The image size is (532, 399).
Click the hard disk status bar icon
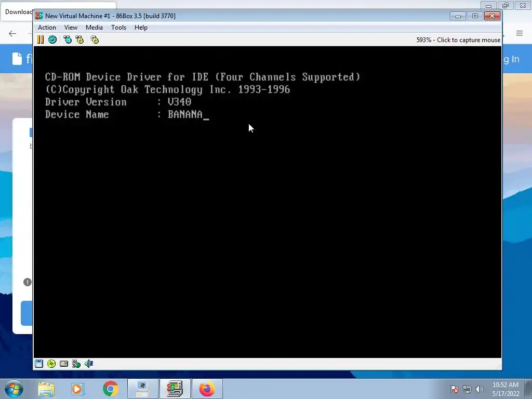(x=64, y=364)
